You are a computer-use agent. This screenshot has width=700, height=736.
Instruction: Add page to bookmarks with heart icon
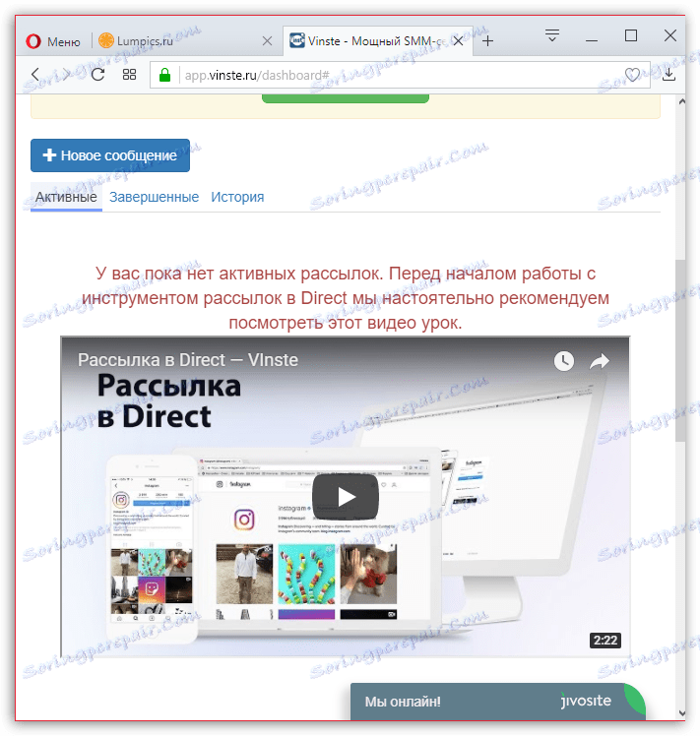tap(632, 75)
